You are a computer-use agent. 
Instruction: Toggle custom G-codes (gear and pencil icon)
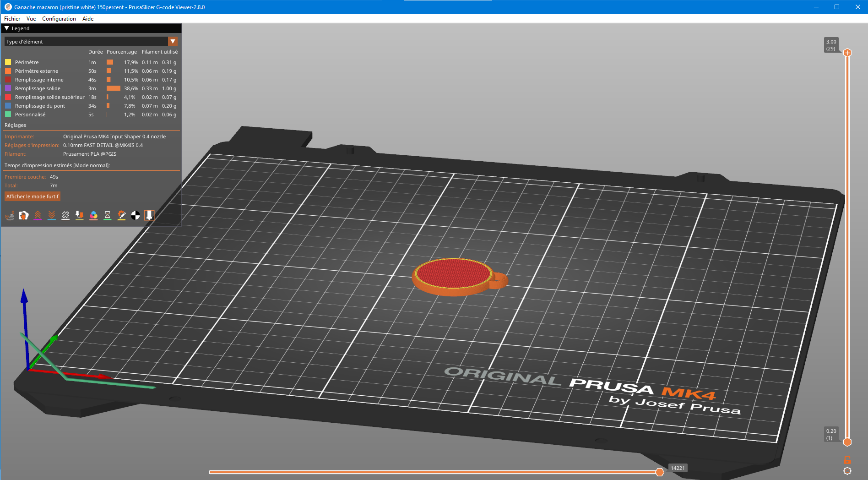coord(121,215)
